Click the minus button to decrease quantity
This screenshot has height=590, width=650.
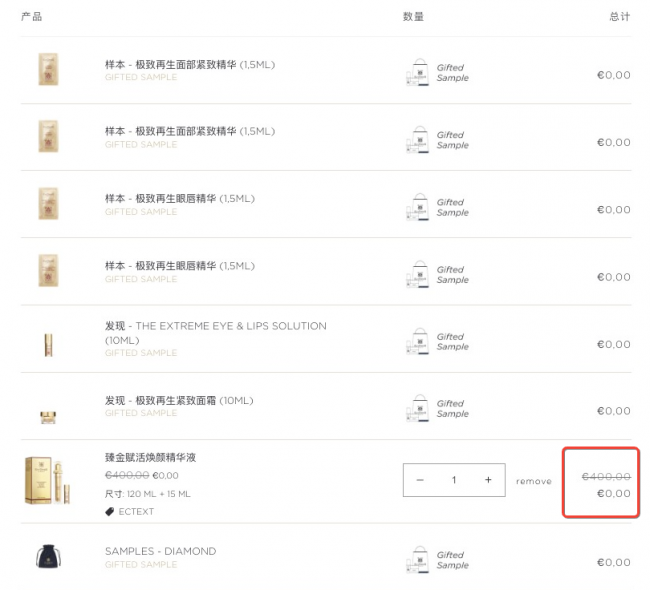420,480
